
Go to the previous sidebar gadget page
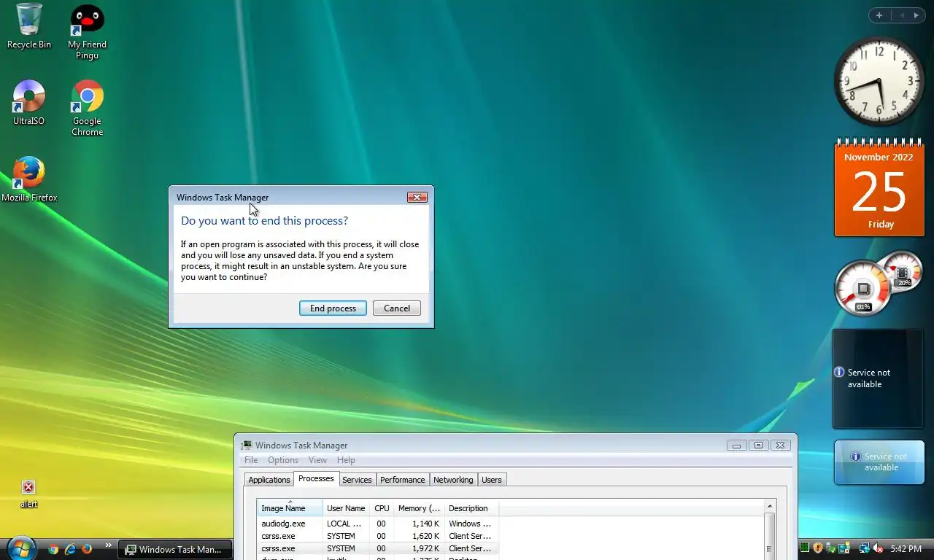[902, 15]
